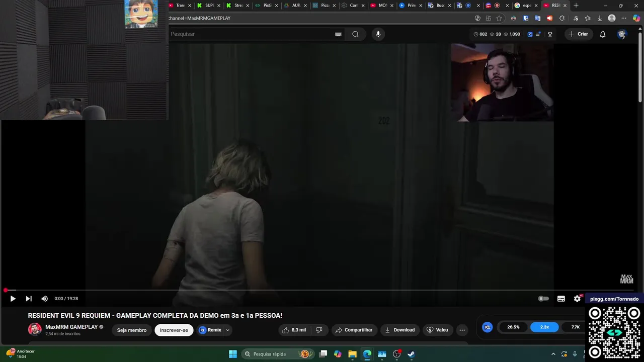The image size is (644, 362).
Task: Dislike the video
Action: click(x=319, y=330)
